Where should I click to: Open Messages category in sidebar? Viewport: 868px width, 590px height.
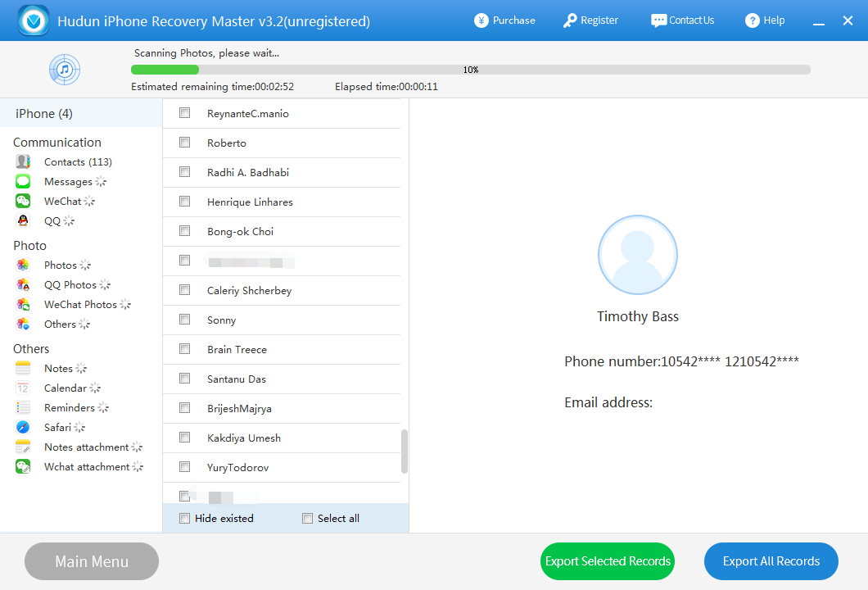coord(68,182)
